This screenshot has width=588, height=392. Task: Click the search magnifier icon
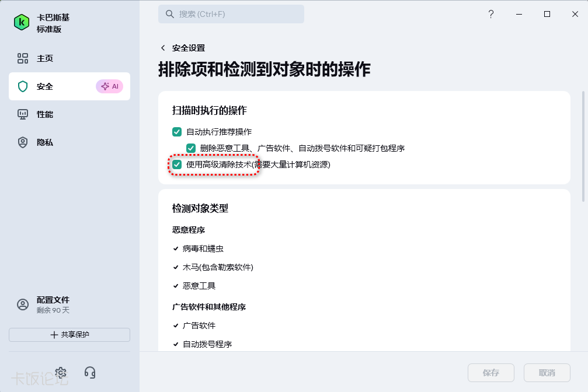click(x=170, y=14)
